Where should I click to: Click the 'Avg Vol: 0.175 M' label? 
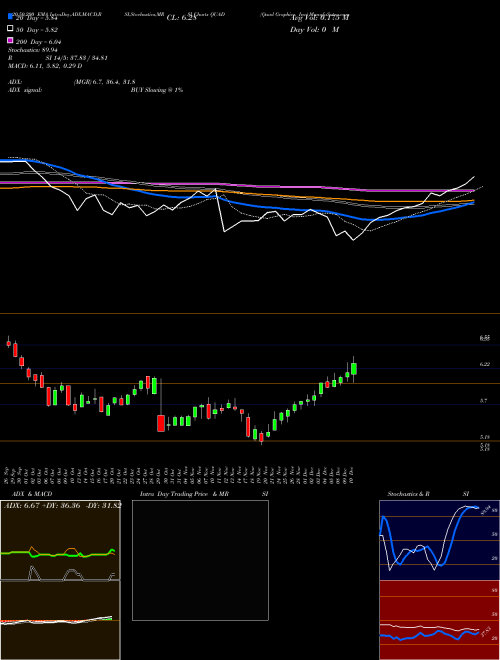click(x=319, y=18)
